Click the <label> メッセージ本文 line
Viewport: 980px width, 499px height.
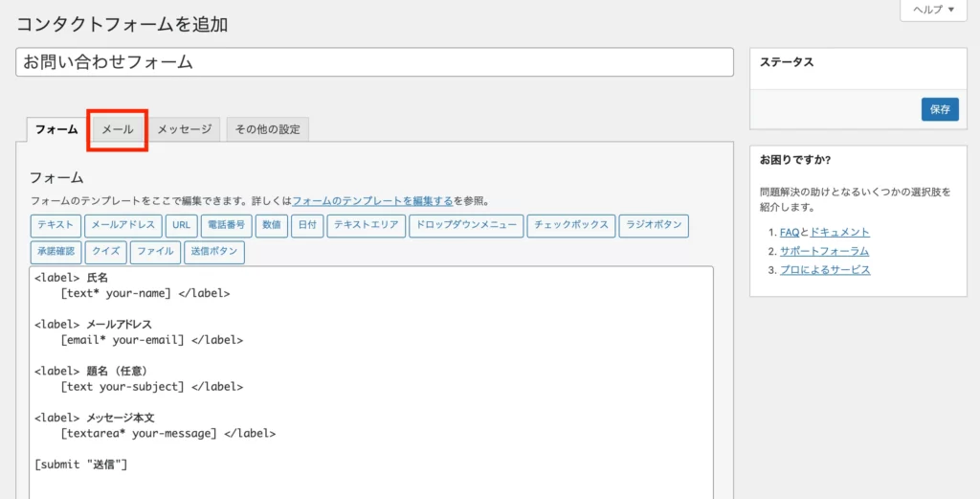pyautogui.click(x=95, y=419)
